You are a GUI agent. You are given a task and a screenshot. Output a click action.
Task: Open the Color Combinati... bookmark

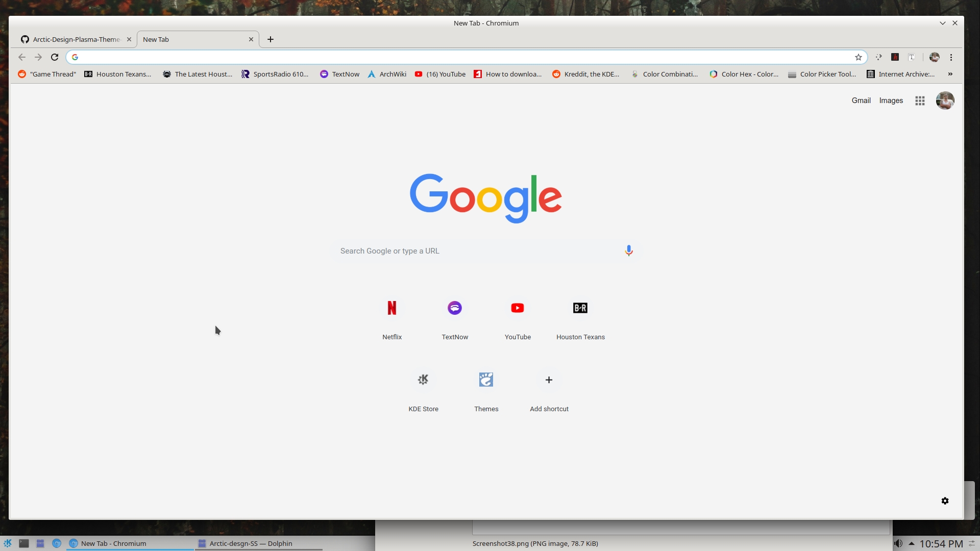[x=665, y=74]
